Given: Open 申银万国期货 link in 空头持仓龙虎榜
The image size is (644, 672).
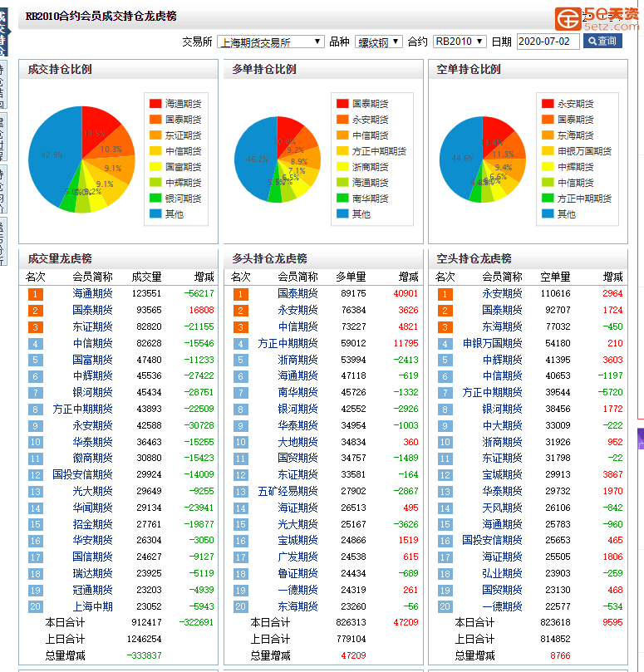Looking at the screenshot, I should point(492,343).
